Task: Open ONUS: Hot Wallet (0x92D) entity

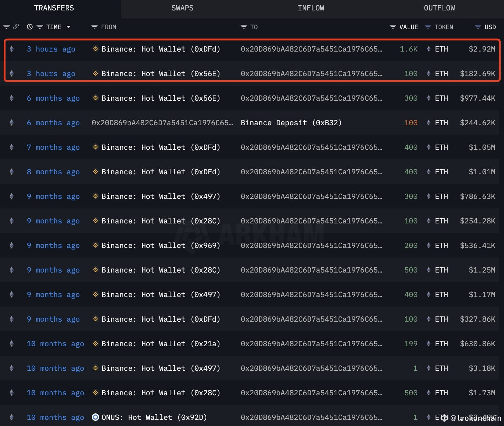Action: 154,417
